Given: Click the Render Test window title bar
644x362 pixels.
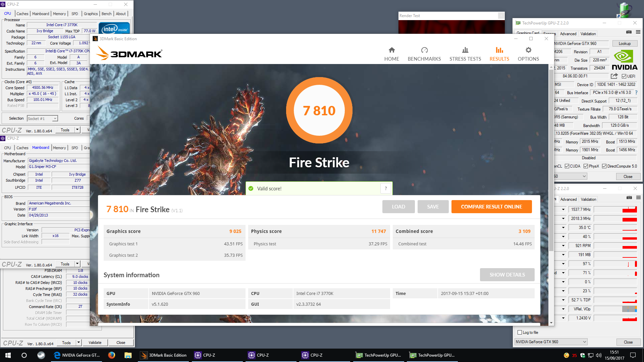Looking at the screenshot, I should point(448,16).
